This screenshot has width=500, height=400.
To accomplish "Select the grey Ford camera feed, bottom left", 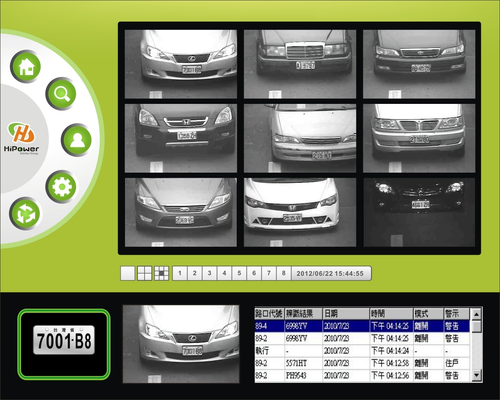I will click(x=181, y=212).
